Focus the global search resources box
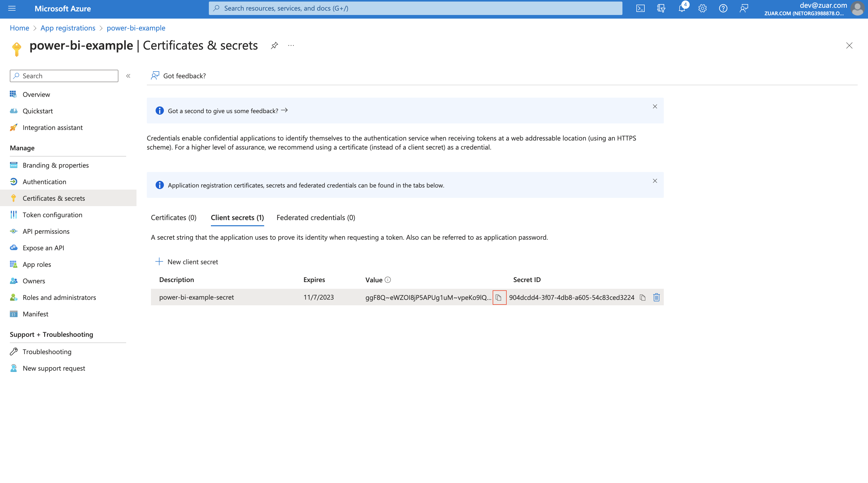 [415, 9]
